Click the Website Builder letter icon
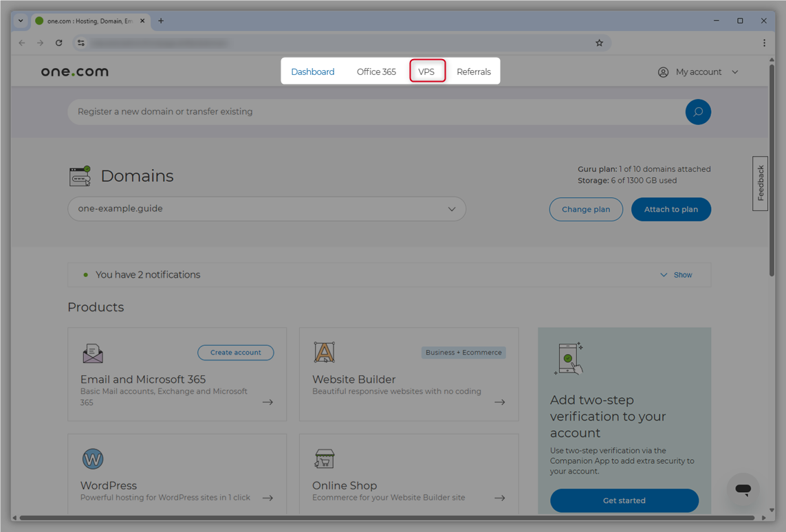The height and width of the screenshot is (532, 786). point(324,353)
